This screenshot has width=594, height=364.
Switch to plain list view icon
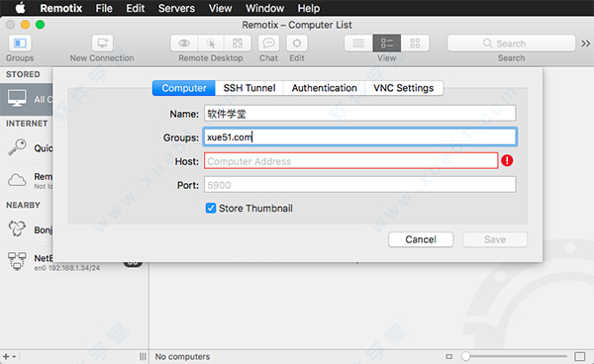pyautogui.click(x=358, y=44)
